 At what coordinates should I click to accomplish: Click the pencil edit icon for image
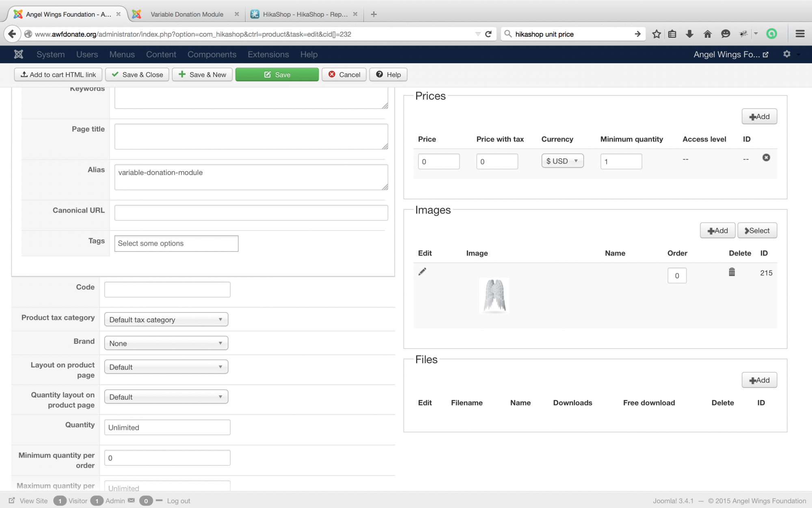[422, 271]
